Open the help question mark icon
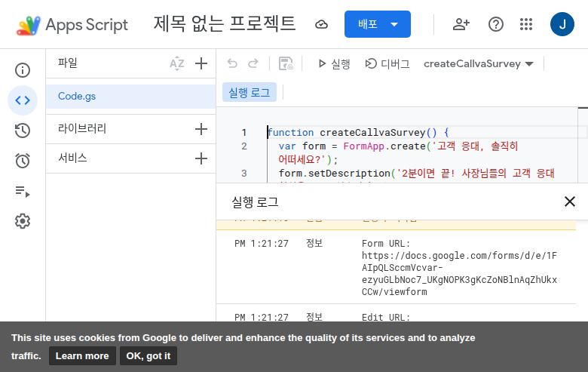This screenshot has width=588, height=372. click(495, 24)
